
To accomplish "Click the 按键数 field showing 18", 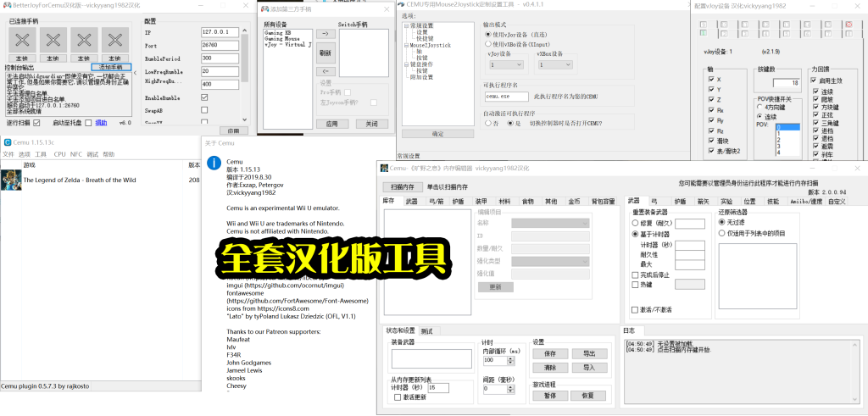I will pos(786,83).
